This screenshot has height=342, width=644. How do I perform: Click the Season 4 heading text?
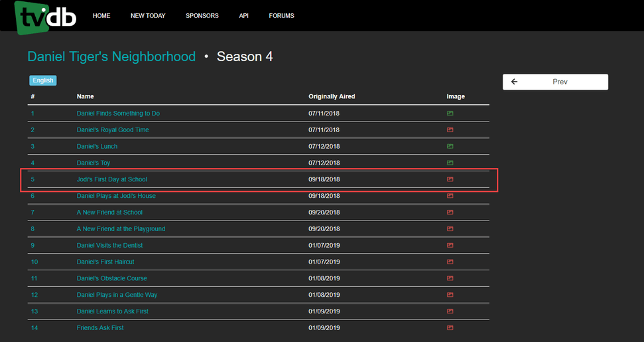click(x=245, y=56)
